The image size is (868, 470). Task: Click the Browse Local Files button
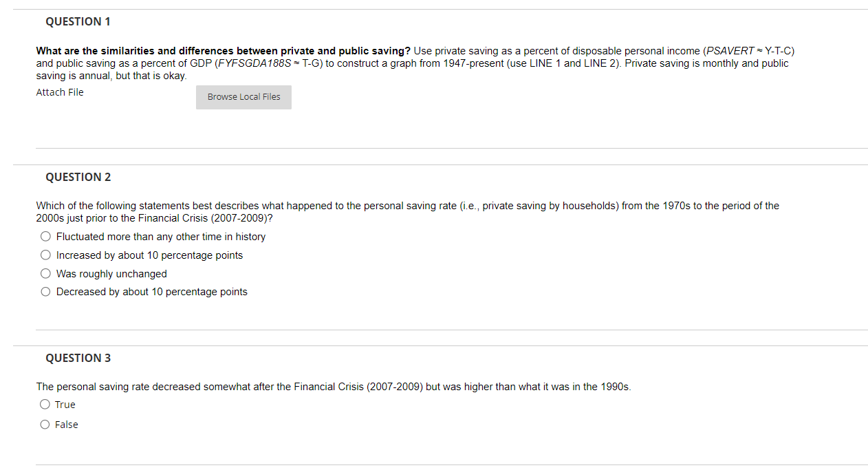(x=243, y=97)
